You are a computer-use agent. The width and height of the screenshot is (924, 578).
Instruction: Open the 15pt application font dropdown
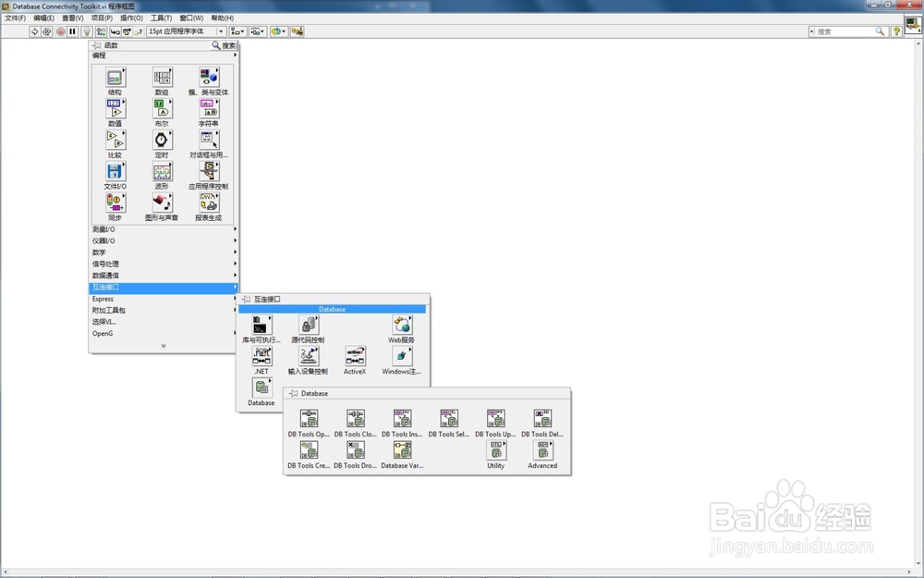coord(187,31)
